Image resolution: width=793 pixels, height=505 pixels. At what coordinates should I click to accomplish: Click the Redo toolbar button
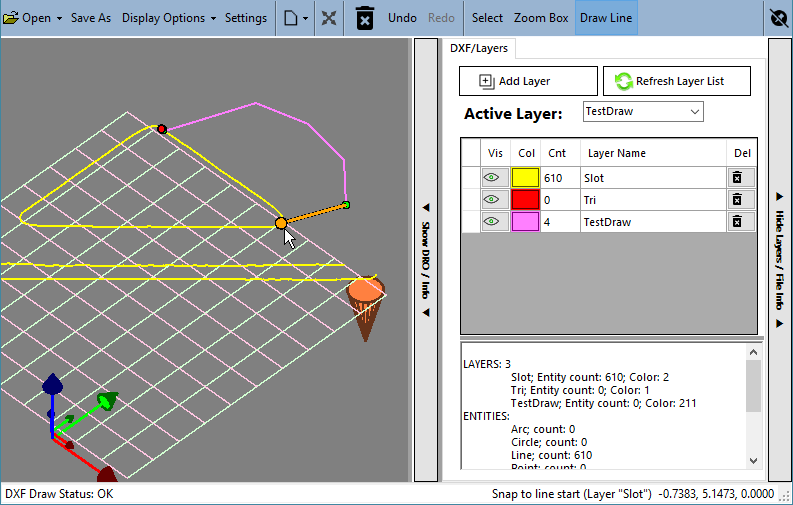pos(441,18)
